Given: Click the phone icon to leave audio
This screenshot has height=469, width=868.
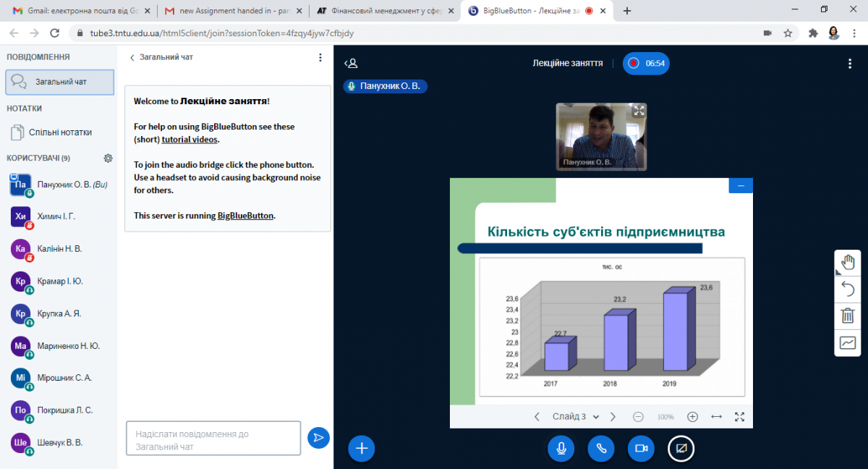Looking at the screenshot, I should coord(600,449).
